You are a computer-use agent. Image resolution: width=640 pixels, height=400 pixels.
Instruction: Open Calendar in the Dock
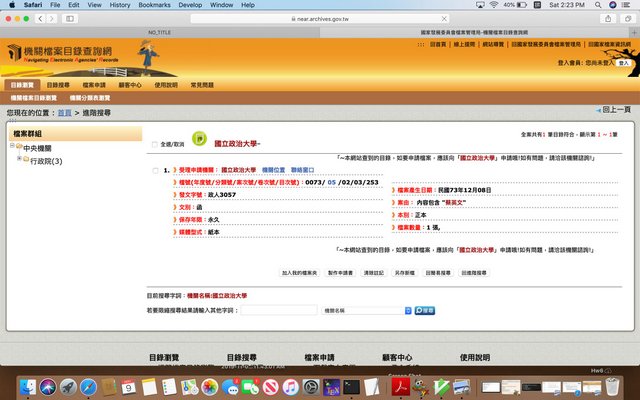click(x=129, y=387)
